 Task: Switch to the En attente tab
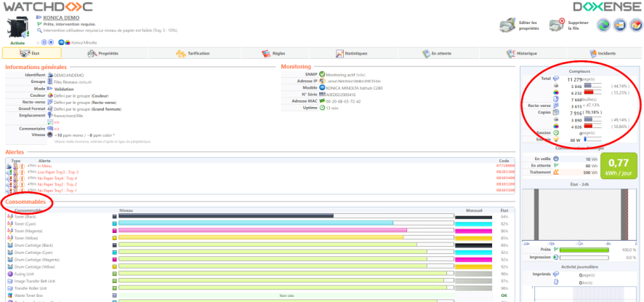tap(435, 53)
